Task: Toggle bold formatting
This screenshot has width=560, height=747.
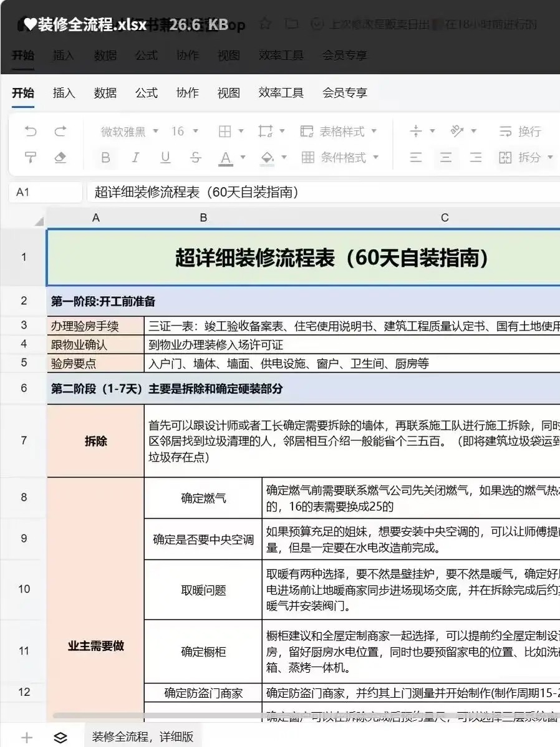Action: click(106, 157)
